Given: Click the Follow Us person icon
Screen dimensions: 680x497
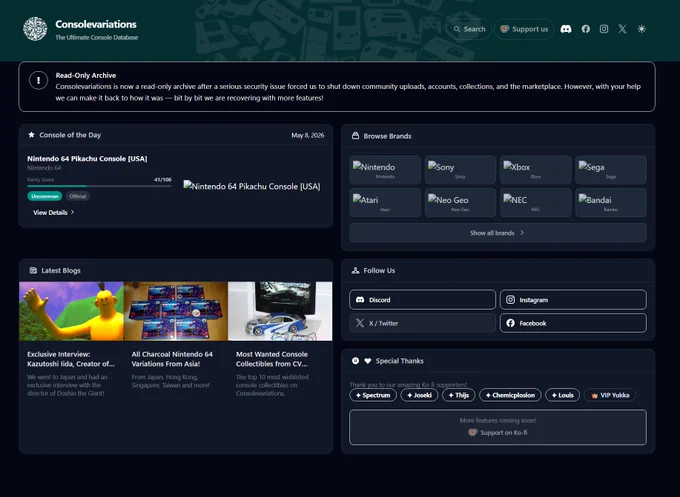Looking at the screenshot, I should pos(355,270).
